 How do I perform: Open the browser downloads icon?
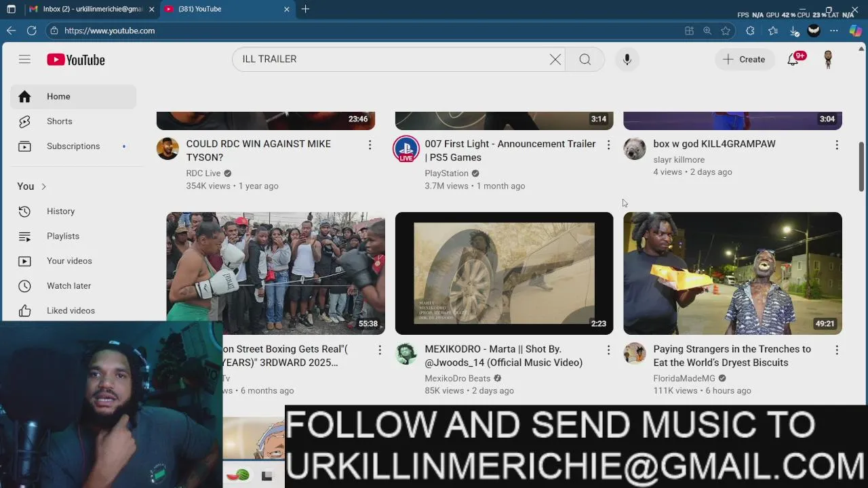[x=794, y=30]
